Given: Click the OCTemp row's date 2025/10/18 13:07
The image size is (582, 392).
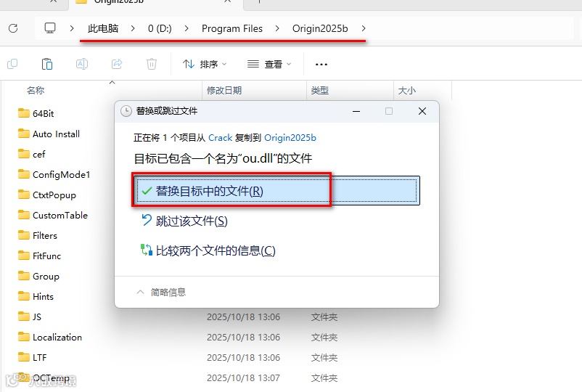Looking at the screenshot, I should [x=244, y=378].
